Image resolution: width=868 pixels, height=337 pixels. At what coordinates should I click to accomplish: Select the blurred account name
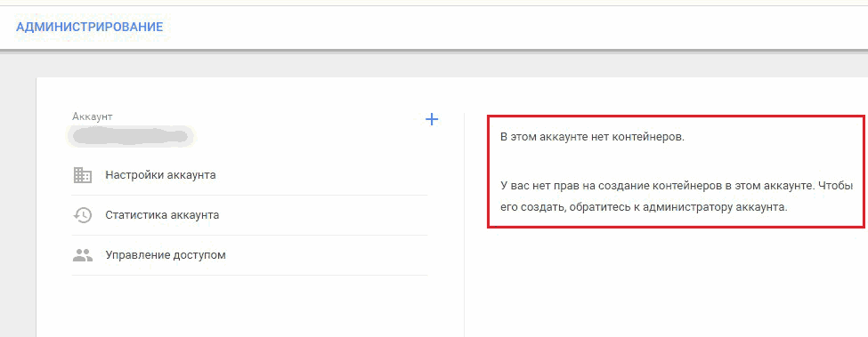[130, 136]
